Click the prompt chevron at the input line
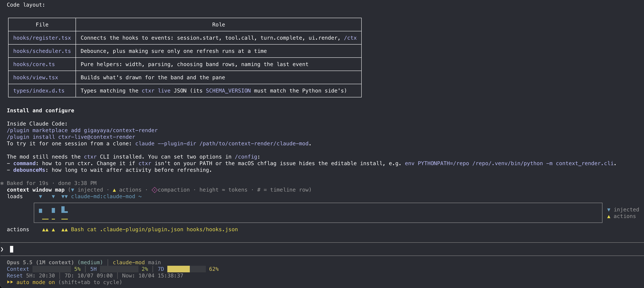This screenshot has width=644, height=288. 2,249
